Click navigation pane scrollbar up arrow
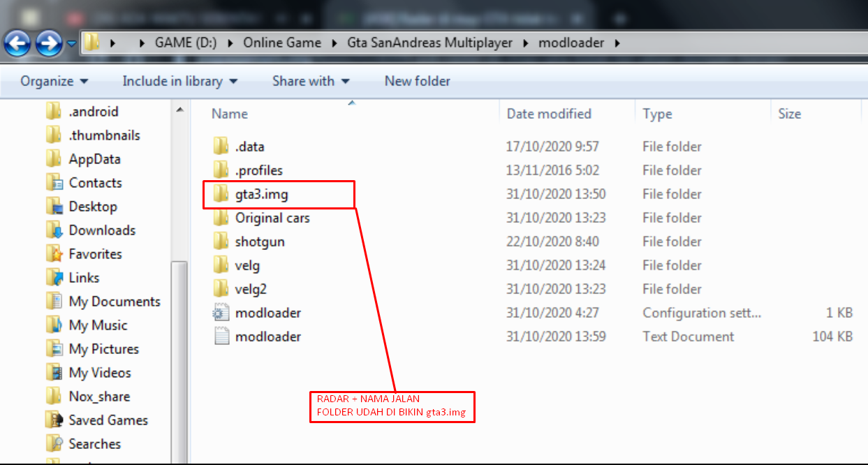 click(179, 110)
